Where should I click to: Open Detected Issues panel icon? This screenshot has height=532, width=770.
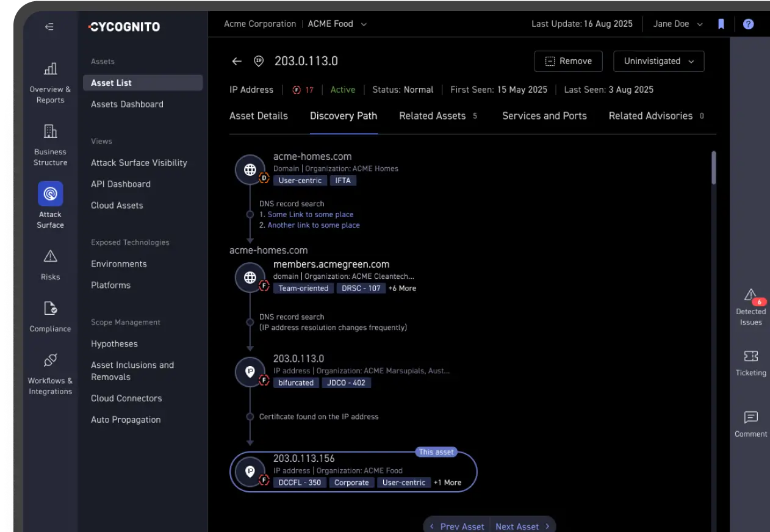click(751, 295)
